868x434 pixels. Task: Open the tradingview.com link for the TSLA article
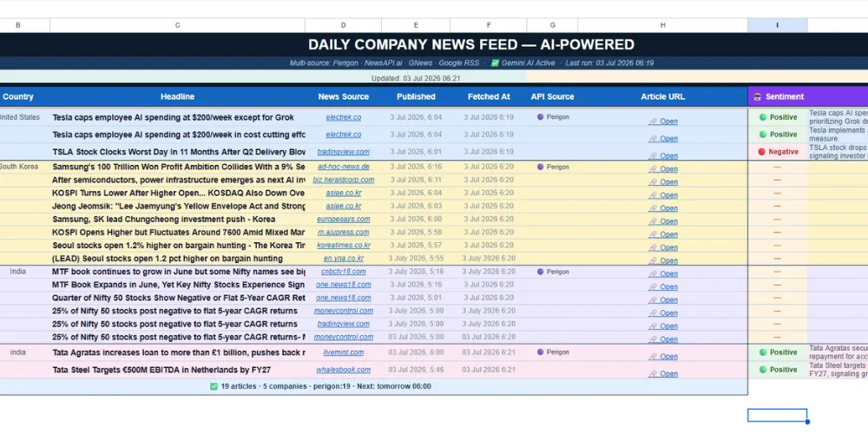click(343, 152)
